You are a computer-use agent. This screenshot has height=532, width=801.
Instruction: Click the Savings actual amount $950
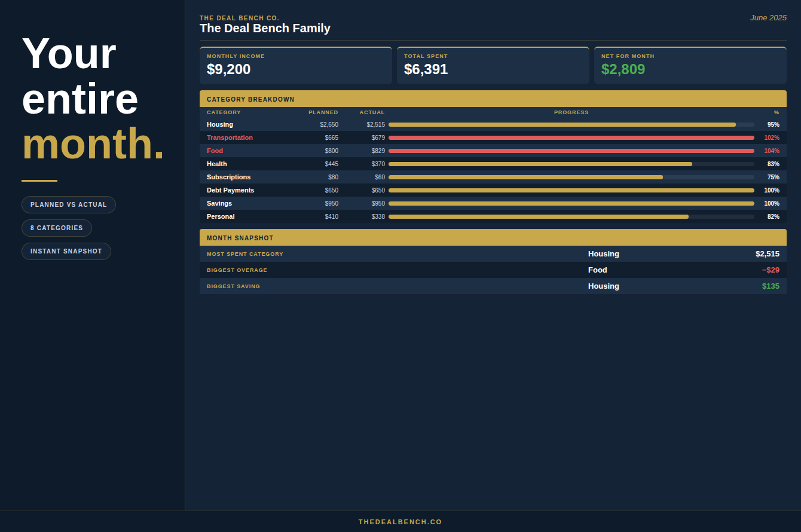(378, 203)
